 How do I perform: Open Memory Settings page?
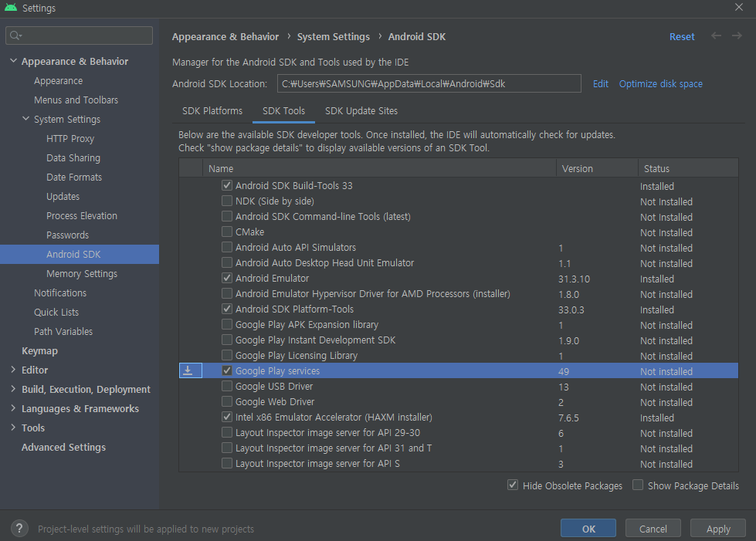pos(82,273)
